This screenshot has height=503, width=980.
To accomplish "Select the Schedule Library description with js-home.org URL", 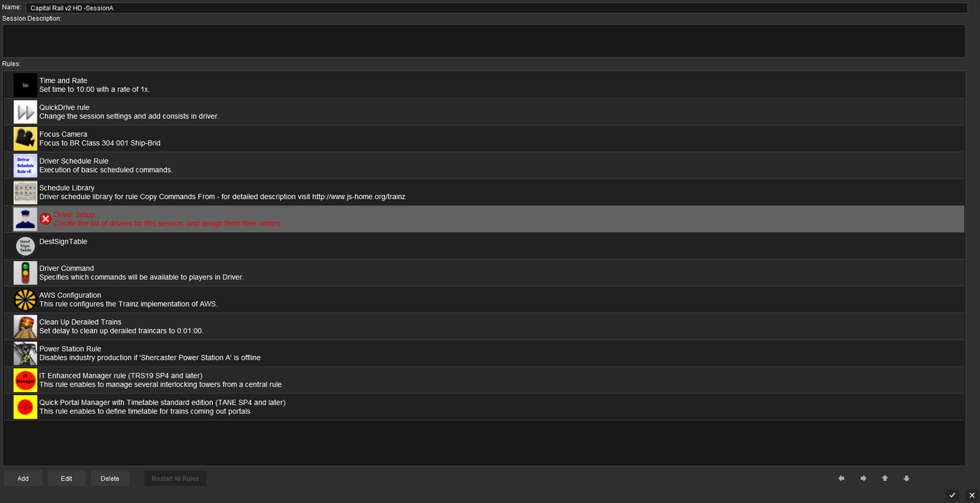I will pos(222,197).
